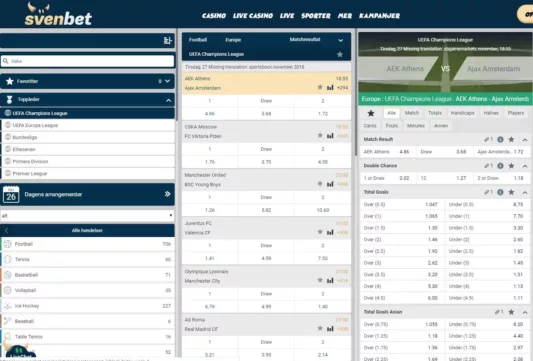Open the 'alt' time filter dropdown
This screenshot has width=533, height=361.
point(88,216)
